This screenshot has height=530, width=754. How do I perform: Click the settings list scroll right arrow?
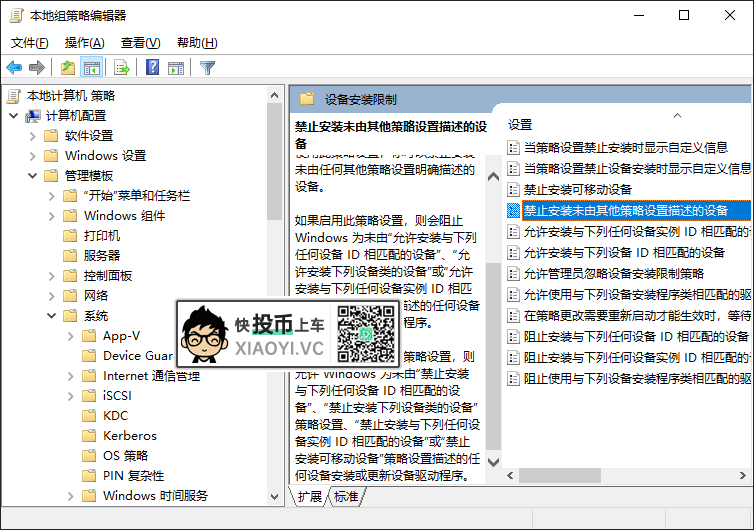(x=743, y=476)
